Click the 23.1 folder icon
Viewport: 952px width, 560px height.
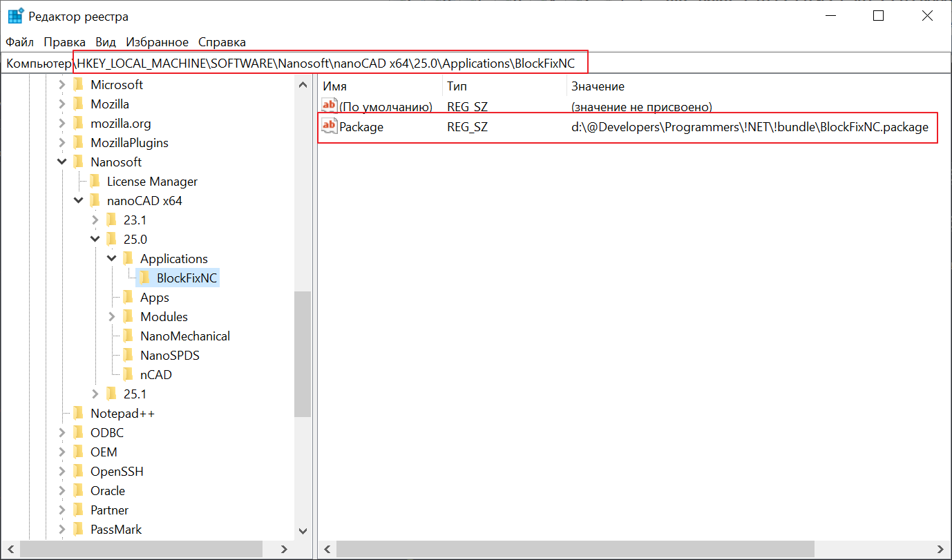click(x=111, y=220)
